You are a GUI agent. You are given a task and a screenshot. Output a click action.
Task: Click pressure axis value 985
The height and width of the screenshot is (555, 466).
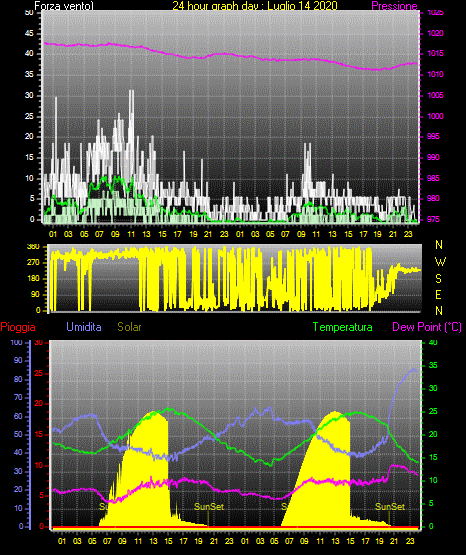tap(433, 178)
